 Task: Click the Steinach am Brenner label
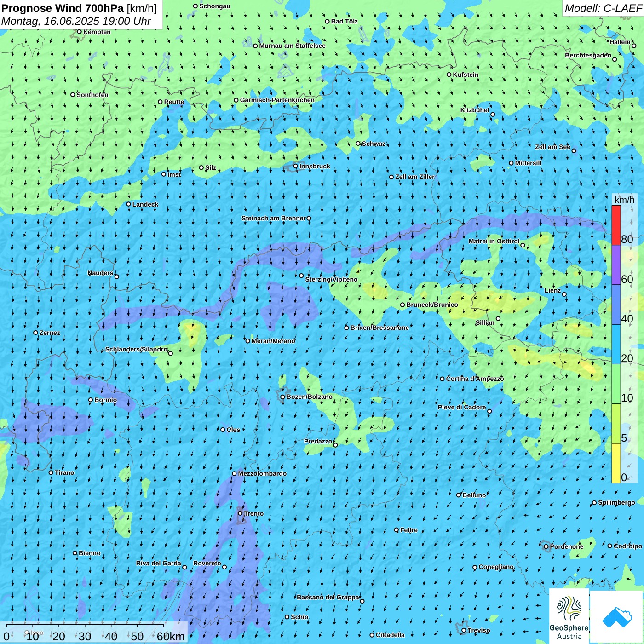pyautogui.click(x=273, y=218)
